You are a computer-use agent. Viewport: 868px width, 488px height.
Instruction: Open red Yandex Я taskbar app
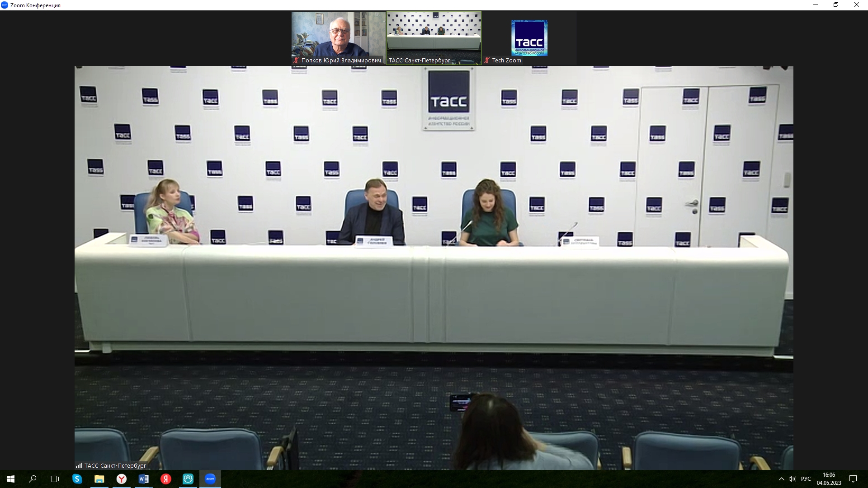click(x=165, y=479)
